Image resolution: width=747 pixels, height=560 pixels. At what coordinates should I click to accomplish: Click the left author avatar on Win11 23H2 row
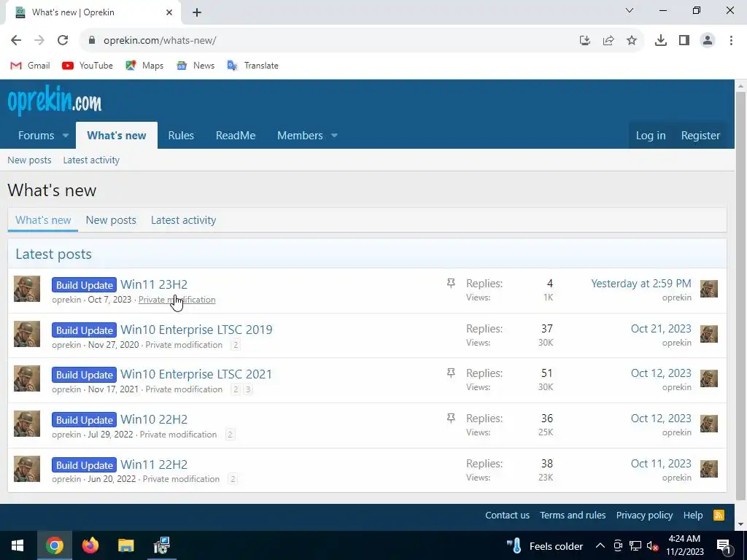[27, 289]
